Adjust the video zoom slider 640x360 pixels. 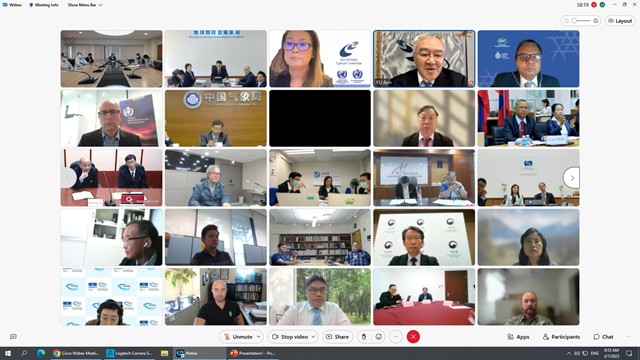point(581,21)
